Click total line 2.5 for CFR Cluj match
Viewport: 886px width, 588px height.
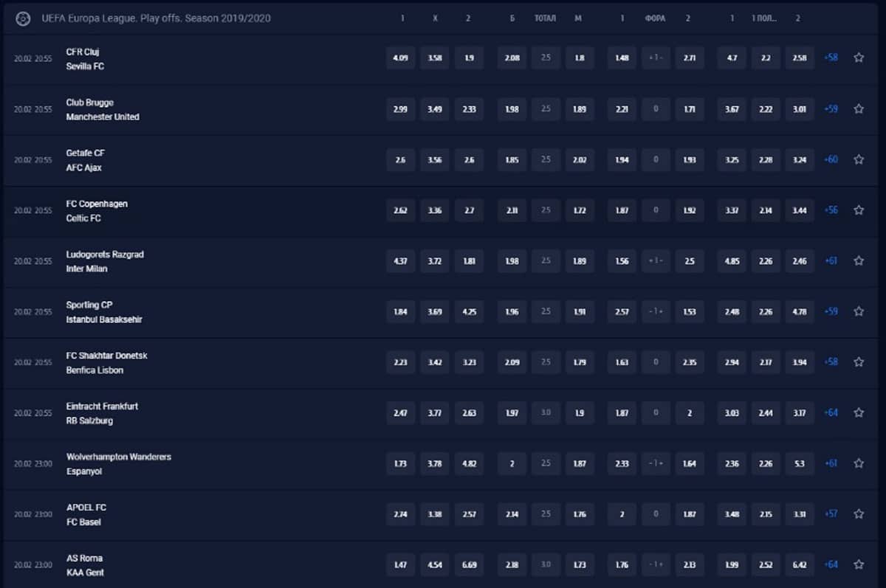click(546, 58)
